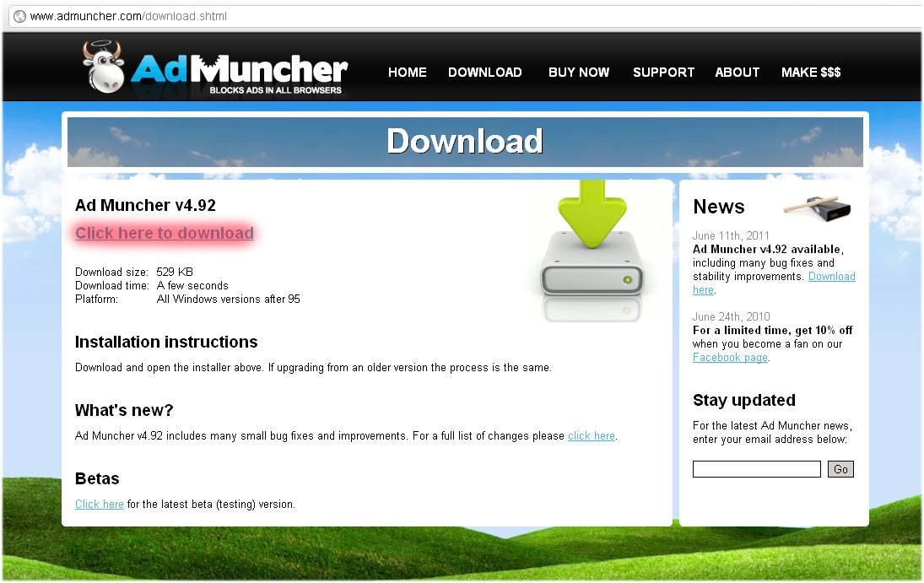This screenshot has width=924, height=583.
Task: Click the 'A few seconds' download time value
Action: click(x=192, y=285)
